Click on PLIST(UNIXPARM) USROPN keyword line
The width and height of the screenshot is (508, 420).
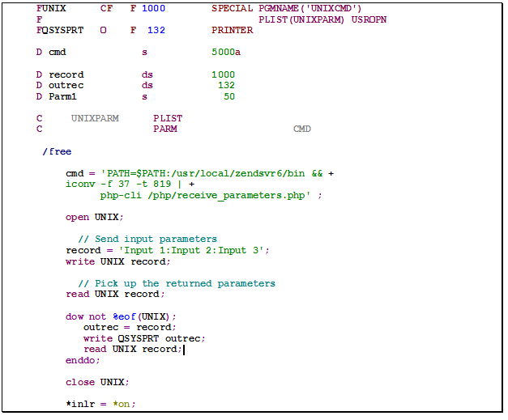pyautogui.click(x=322, y=19)
